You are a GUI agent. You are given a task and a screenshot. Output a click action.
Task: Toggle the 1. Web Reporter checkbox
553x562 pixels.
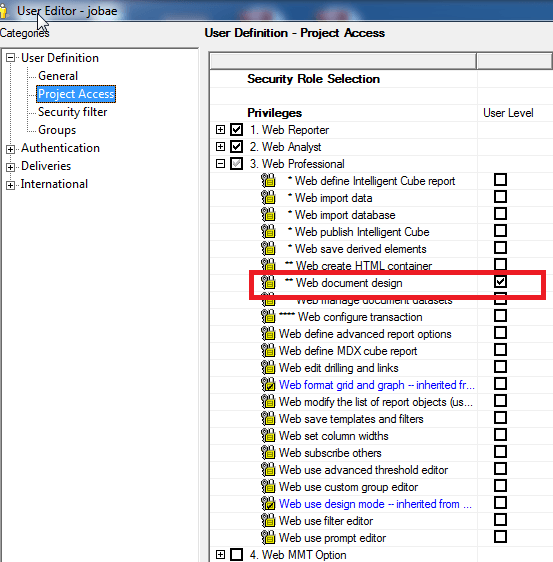point(237,129)
